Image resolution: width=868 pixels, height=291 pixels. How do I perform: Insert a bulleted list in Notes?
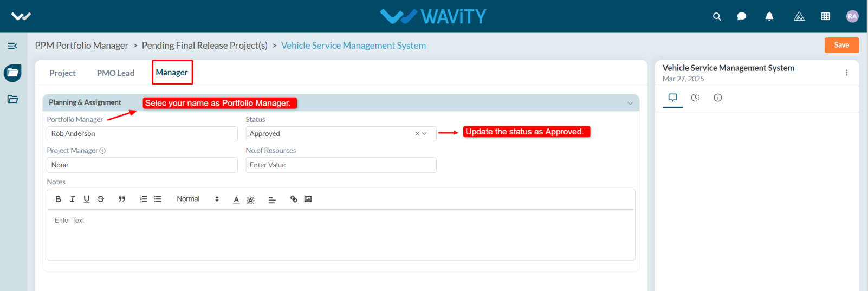[158, 199]
